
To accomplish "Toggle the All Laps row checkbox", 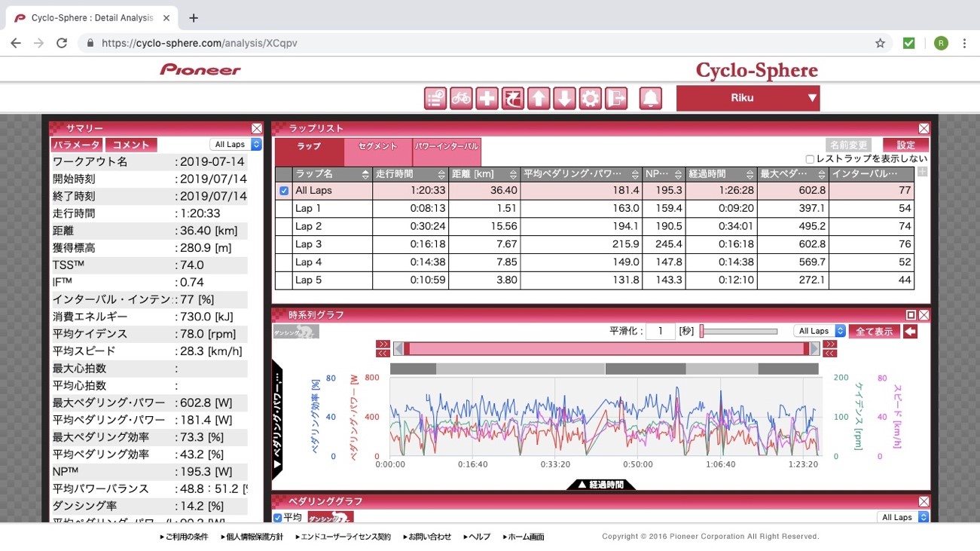I will (x=284, y=191).
